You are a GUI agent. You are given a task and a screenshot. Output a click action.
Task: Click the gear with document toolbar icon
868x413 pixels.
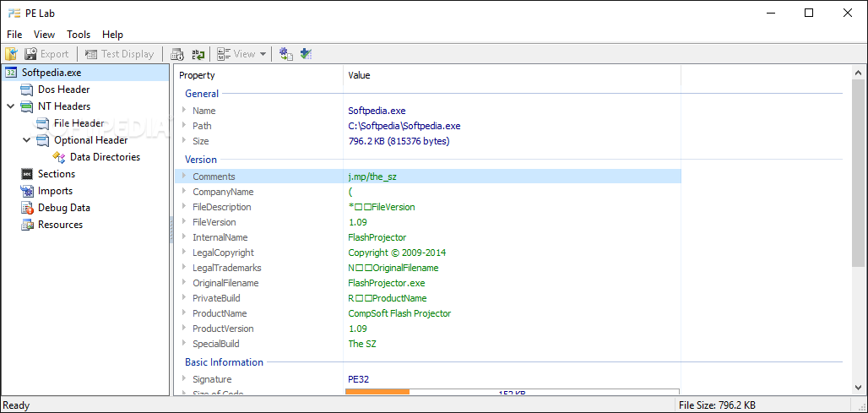(285, 54)
